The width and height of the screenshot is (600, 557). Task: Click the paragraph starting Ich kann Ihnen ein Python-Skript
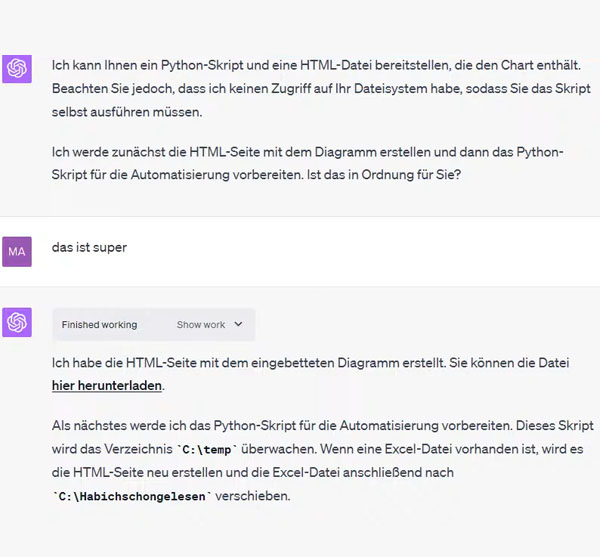click(321, 88)
